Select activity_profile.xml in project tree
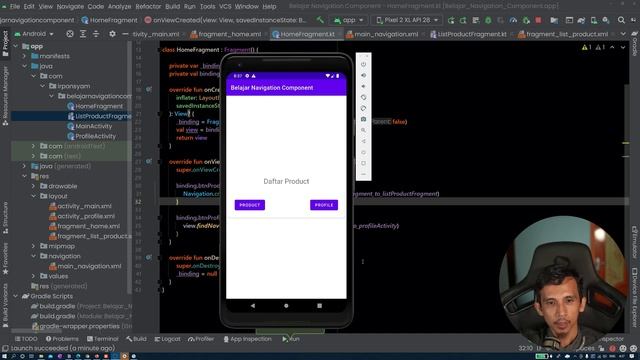This screenshot has width=640, height=360. pyautogui.click(x=82, y=216)
